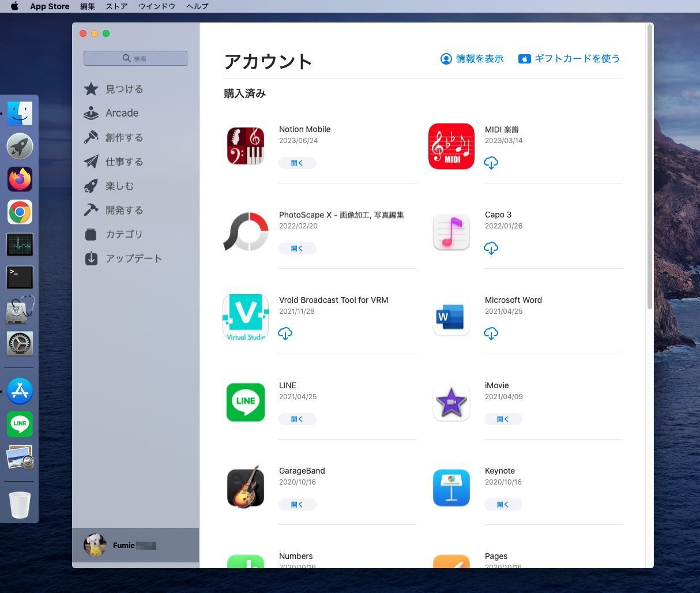Click the 検索 search field
The width and height of the screenshot is (700, 593).
click(x=136, y=58)
